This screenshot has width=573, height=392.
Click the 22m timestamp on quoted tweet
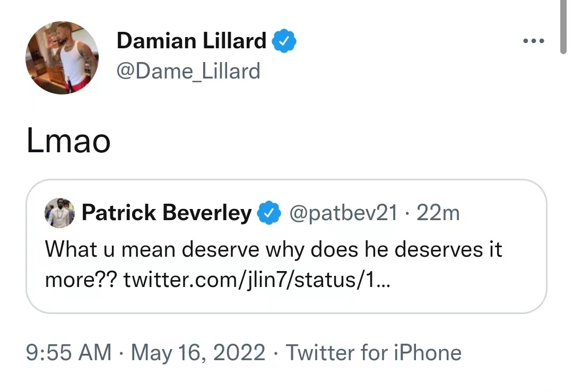(438, 213)
